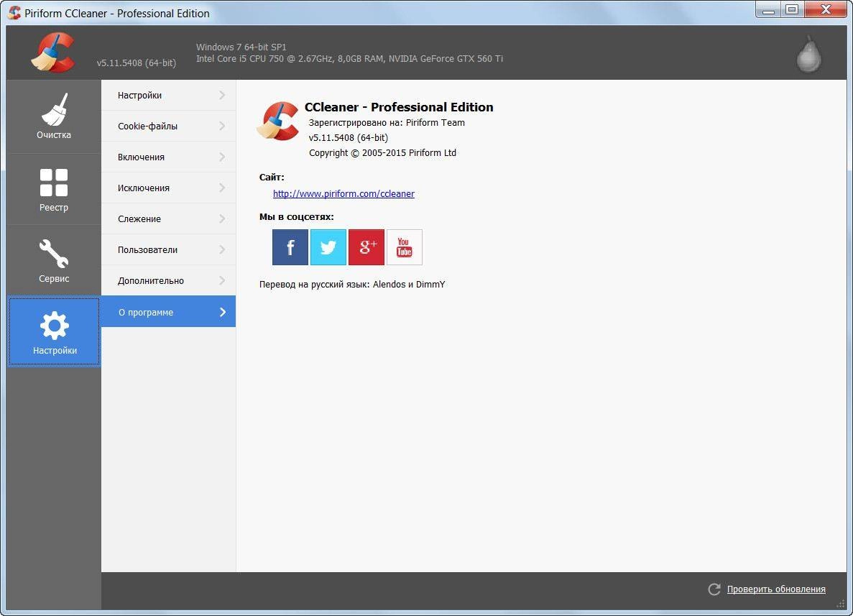Image resolution: width=853 pixels, height=616 pixels.
Task: Click the chevron next to Cookie-файлы
Action: 222,127
